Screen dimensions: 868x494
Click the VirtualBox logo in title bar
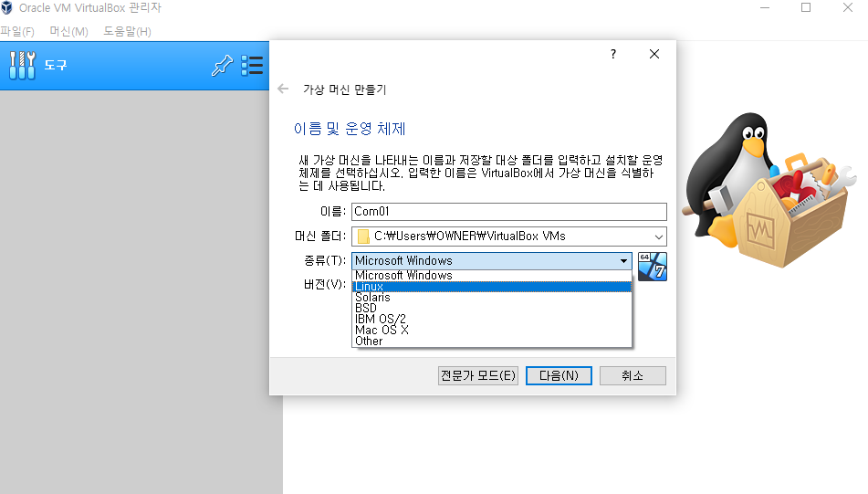tap(6, 7)
